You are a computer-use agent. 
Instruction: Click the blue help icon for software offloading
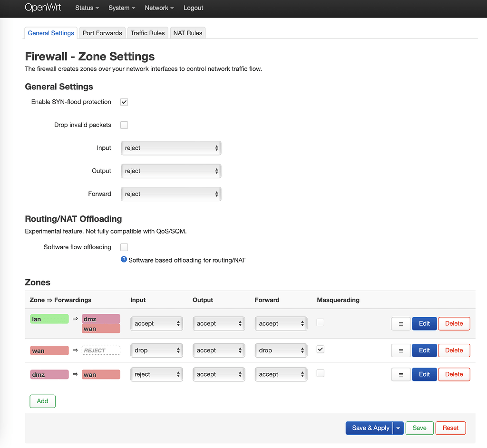124,260
